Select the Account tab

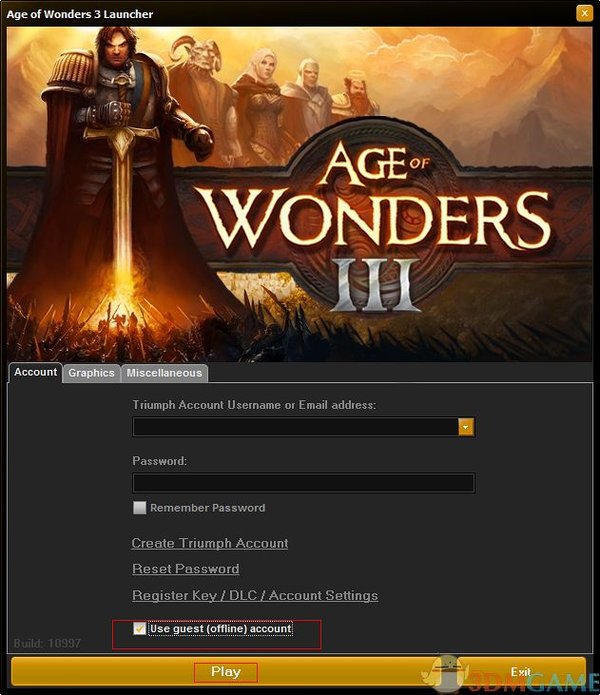pyautogui.click(x=35, y=372)
